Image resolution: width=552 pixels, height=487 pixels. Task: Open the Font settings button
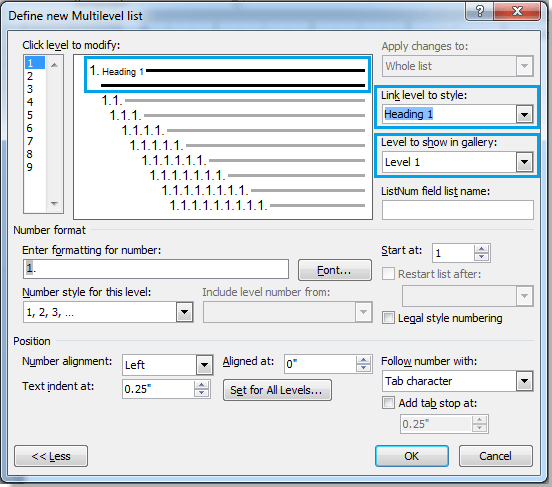tap(334, 270)
